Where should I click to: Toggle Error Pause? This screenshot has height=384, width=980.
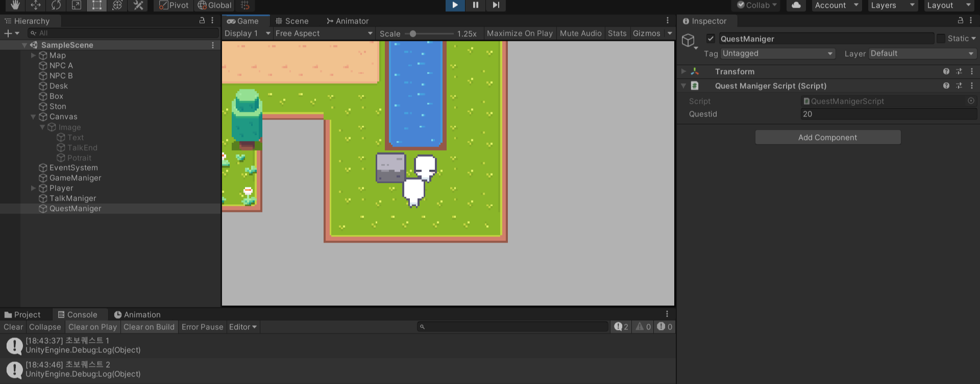pyautogui.click(x=202, y=327)
